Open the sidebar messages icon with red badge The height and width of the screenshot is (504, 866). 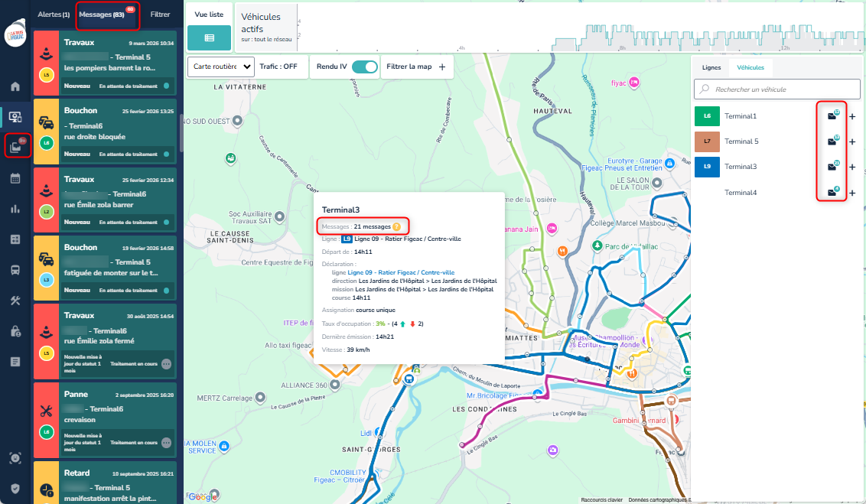coord(16,145)
